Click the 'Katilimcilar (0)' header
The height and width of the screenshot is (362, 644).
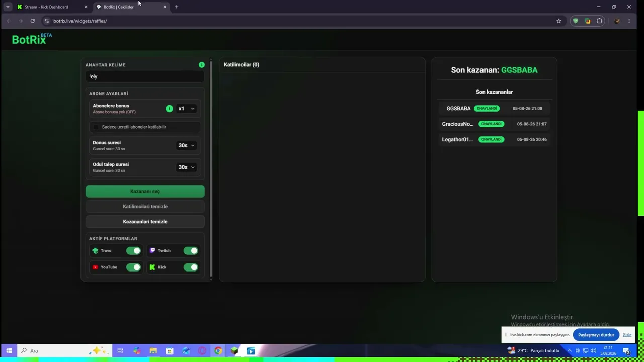point(242,65)
